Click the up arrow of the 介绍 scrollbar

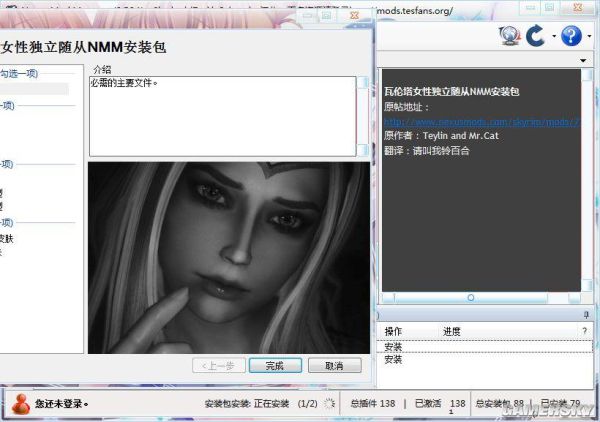362,82
